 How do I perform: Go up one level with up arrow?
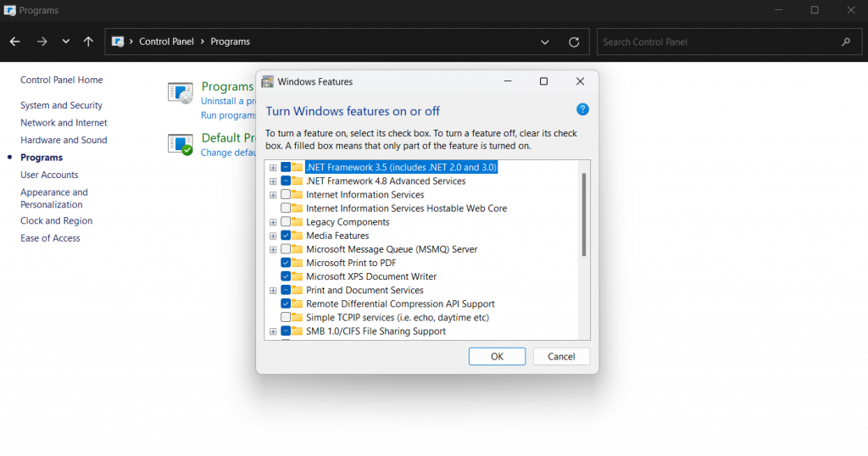[88, 42]
